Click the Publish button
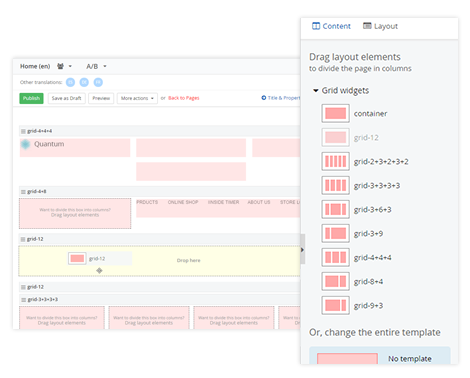 [31, 98]
